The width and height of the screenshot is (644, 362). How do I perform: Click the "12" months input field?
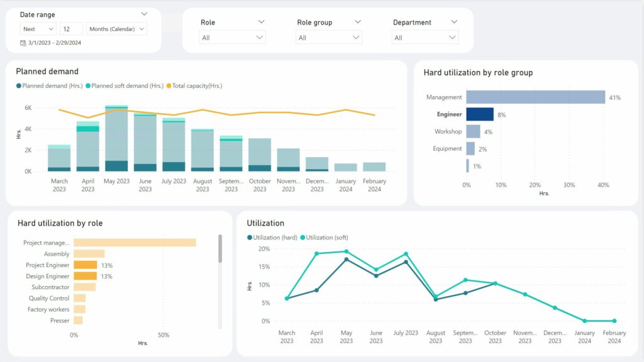(71, 28)
